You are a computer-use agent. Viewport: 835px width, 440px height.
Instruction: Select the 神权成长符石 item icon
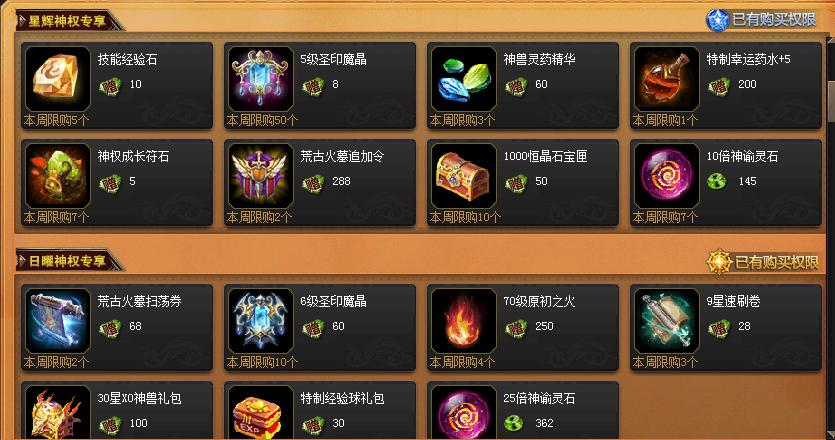coord(58,176)
